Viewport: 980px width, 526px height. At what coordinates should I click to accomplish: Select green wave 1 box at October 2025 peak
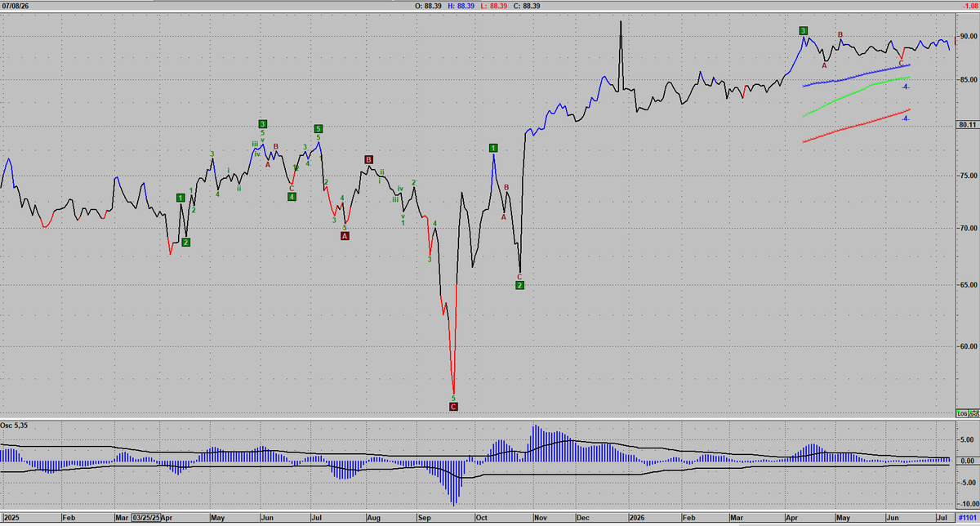(493, 147)
